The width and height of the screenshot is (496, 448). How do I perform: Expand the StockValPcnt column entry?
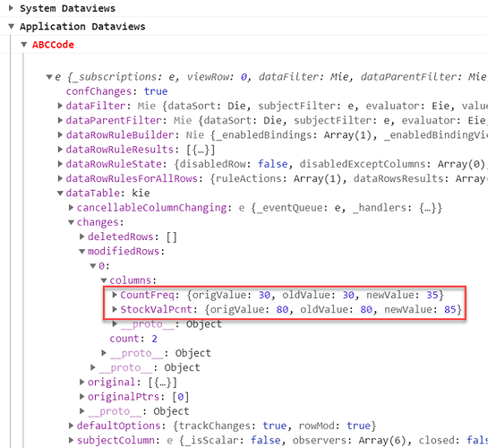[115, 309]
